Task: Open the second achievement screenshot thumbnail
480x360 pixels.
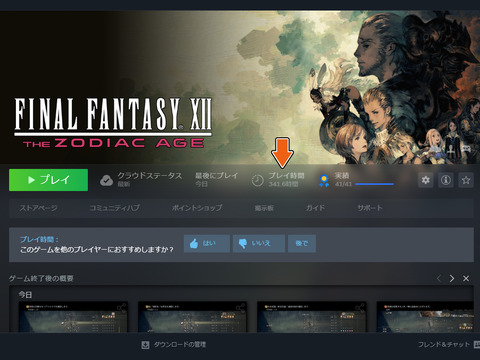Action: tap(192, 317)
